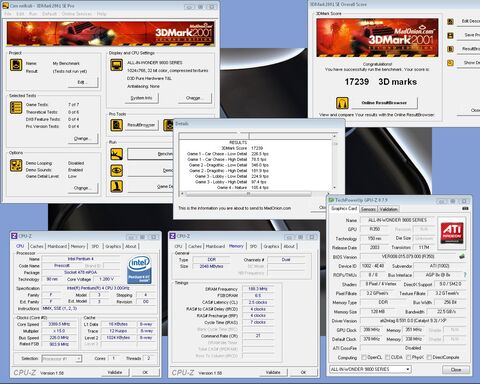This screenshot has height=384, width=480.
Task: Click the Details list down scroll arrow
Action: click(334, 188)
